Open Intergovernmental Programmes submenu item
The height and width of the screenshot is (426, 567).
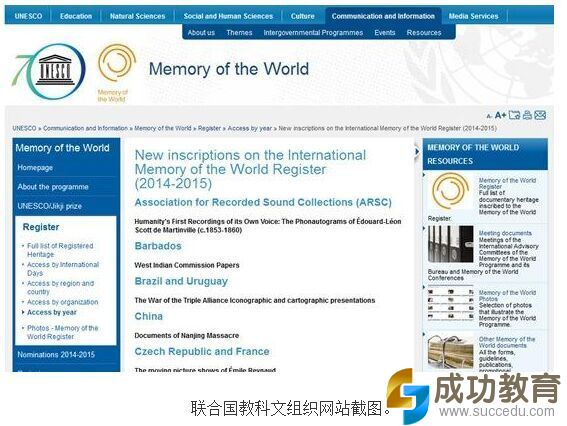click(x=313, y=33)
